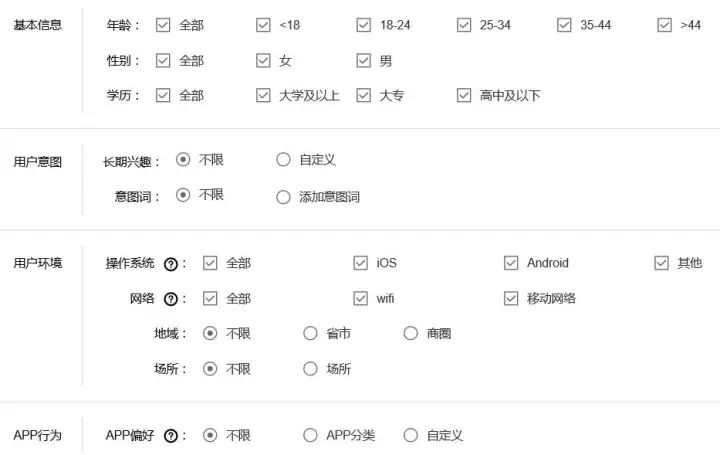
Task: Choose the 添加意图词 radio option
Action: tap(283, 197)
